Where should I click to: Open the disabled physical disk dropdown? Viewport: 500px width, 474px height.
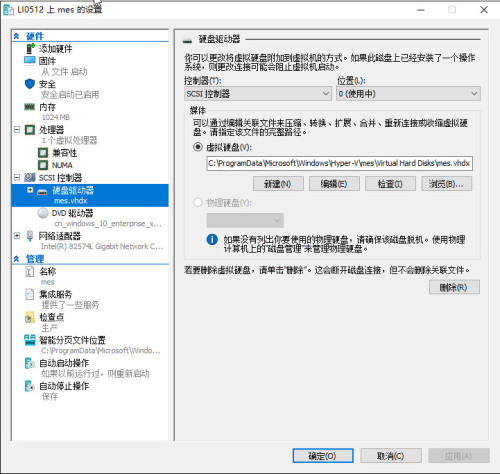pos(245,220)
